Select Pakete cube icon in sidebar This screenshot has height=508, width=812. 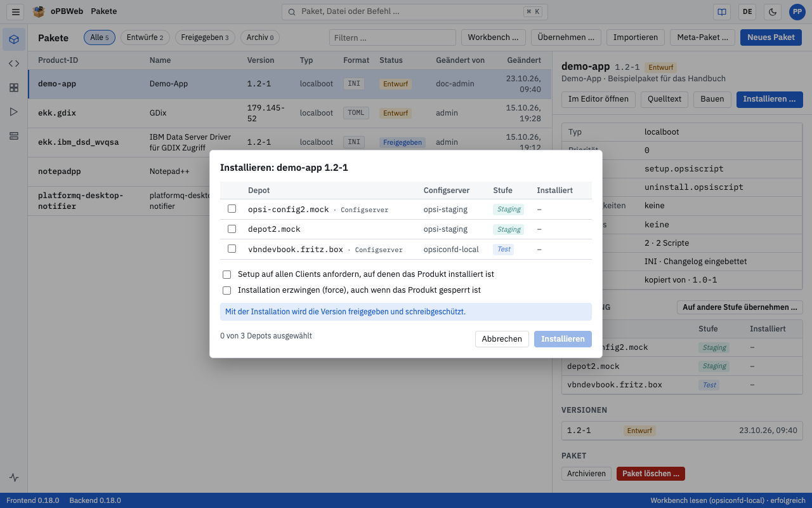(14, 39)
